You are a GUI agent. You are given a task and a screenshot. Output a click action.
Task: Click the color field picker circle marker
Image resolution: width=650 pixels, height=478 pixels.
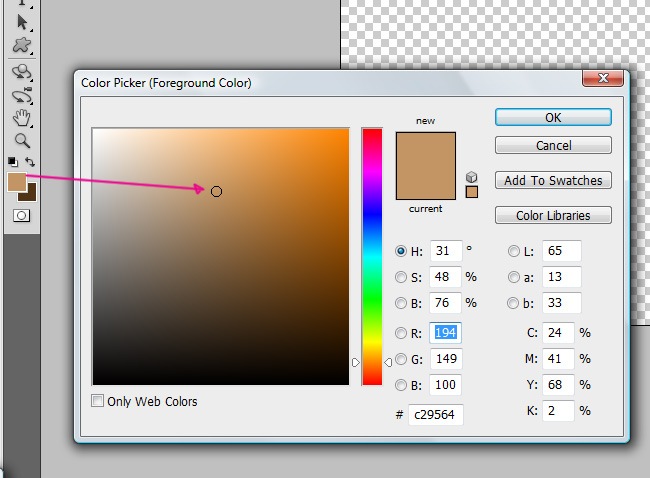216,192
